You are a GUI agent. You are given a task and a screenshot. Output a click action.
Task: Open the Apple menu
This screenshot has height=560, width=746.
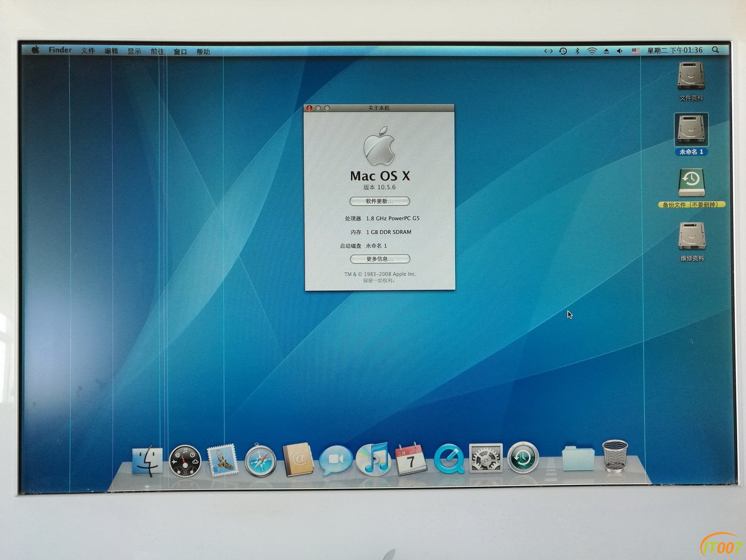pyautogui.click(x=35, y=50)
